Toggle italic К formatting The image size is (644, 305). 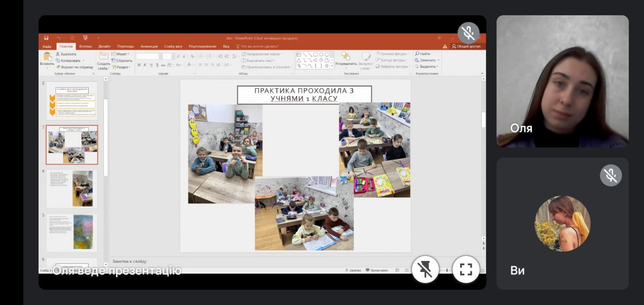click(145, 65)
